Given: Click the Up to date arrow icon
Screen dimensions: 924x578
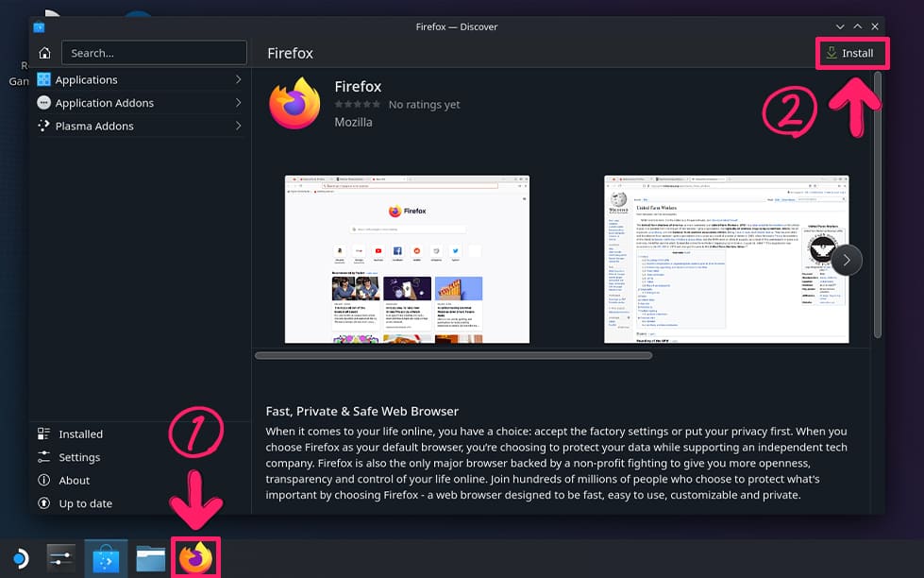Looking at the screenshot, I should click(x=43, y=503).
